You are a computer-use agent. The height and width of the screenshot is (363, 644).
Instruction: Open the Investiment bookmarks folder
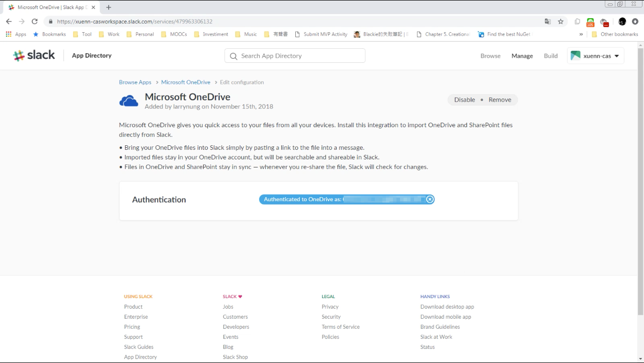click(211, 34)
